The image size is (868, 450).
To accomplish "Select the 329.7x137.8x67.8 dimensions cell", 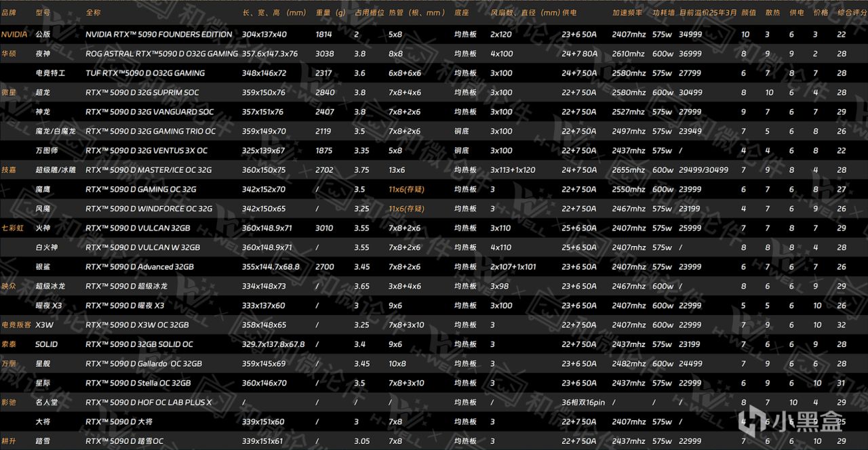I will 273,344.
